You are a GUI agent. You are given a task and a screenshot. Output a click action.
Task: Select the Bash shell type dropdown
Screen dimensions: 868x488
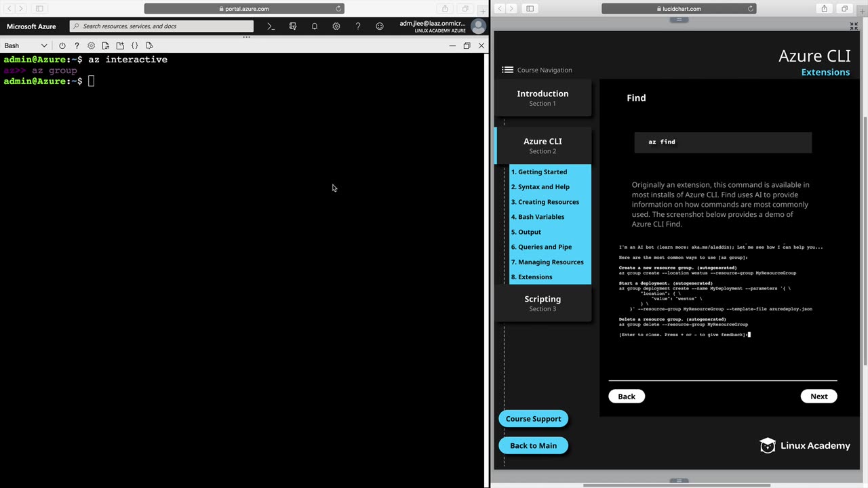[x=26, y=45]
